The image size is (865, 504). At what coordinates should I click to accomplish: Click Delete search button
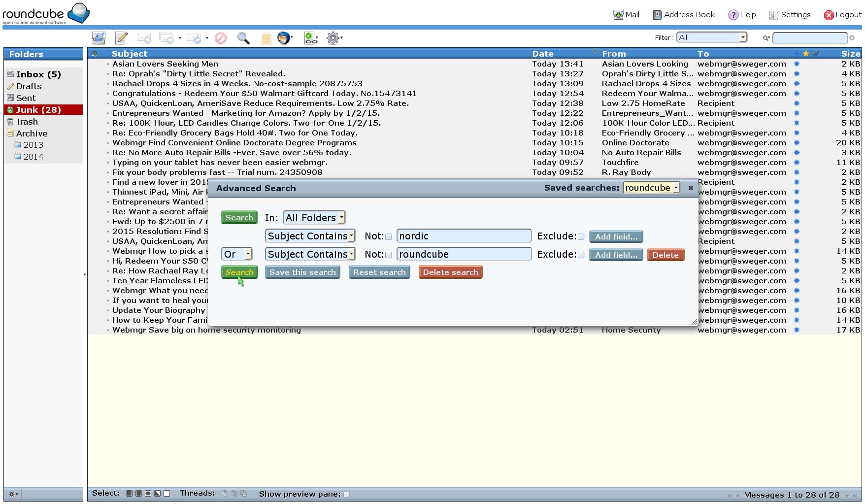tap(450, 272)
